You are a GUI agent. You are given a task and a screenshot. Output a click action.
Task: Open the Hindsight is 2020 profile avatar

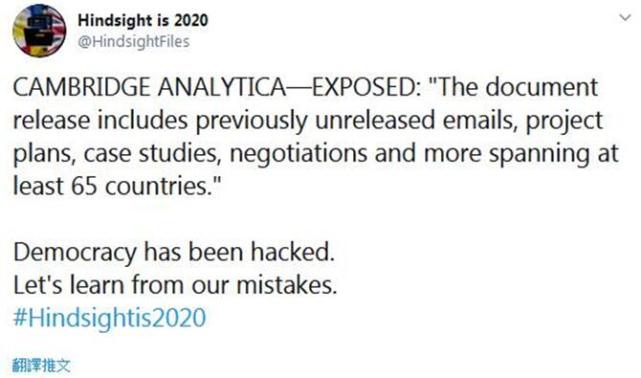click(39, 31)
